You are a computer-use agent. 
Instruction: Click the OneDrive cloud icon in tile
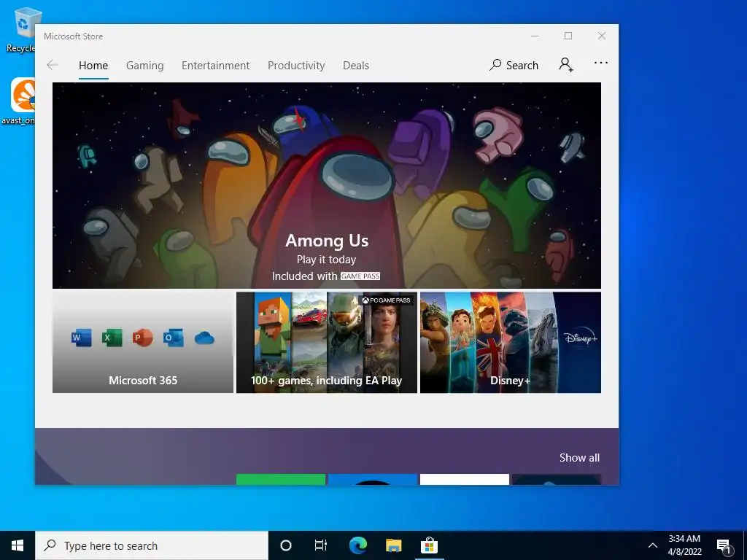tap(204, 338)
